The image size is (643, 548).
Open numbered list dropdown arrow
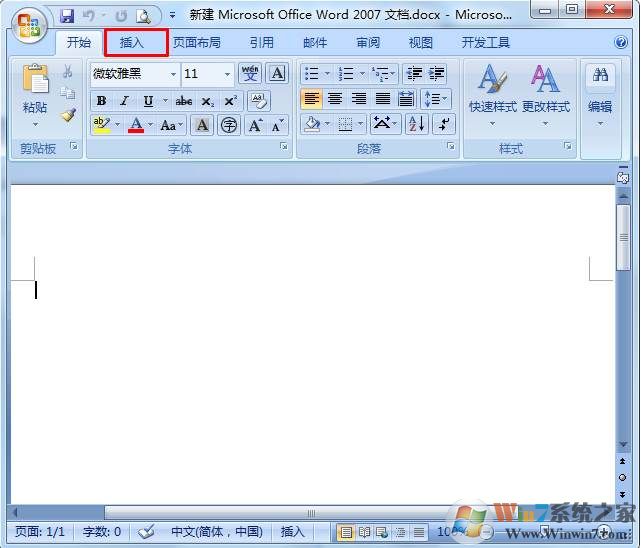362,74
